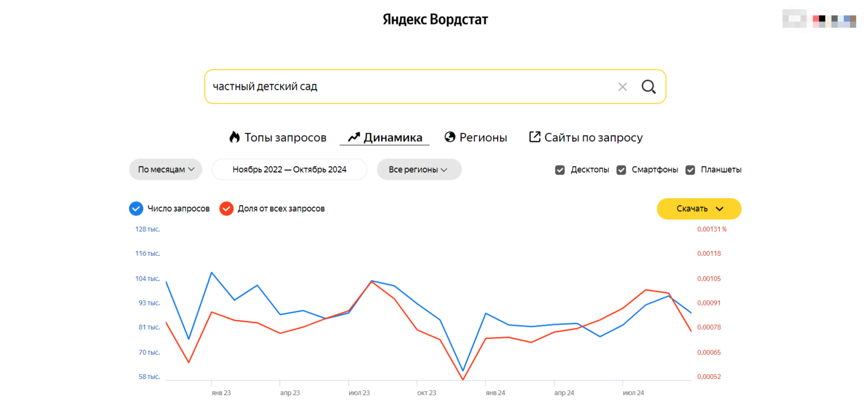Expand the По месяцам period dropdown
The height and width of the screenshot is (413, 868).
pos(166,169)
